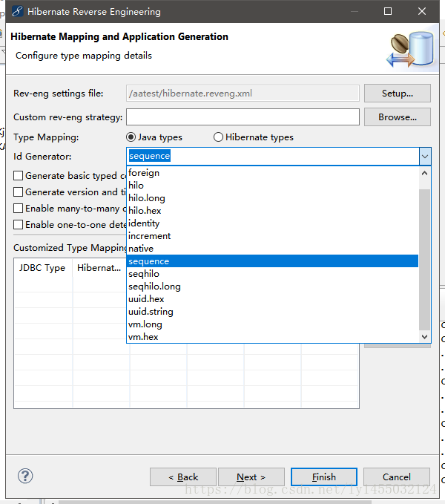Click the dropdown list scroll-up arrow
Viewport: 445px width, 504px height.
click(x=424, y=173)
